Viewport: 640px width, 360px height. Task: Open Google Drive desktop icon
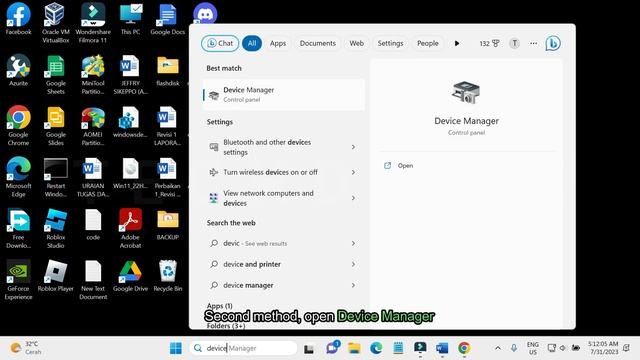click(131, 276)
